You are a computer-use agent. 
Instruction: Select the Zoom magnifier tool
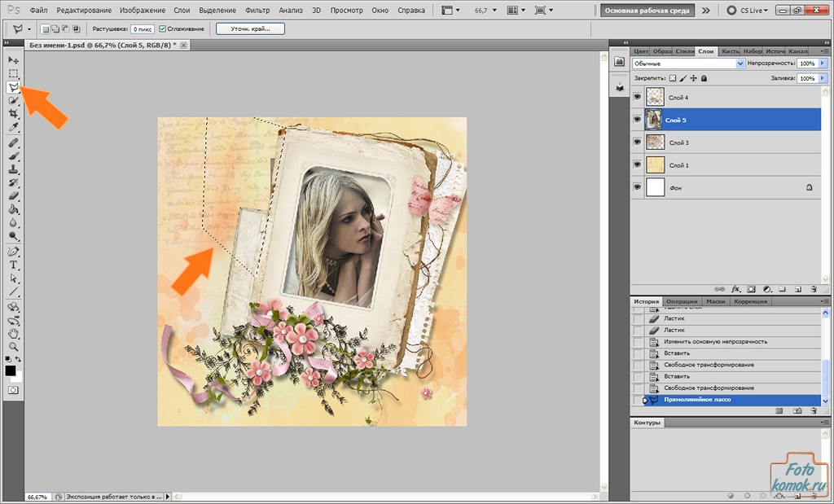13,346
